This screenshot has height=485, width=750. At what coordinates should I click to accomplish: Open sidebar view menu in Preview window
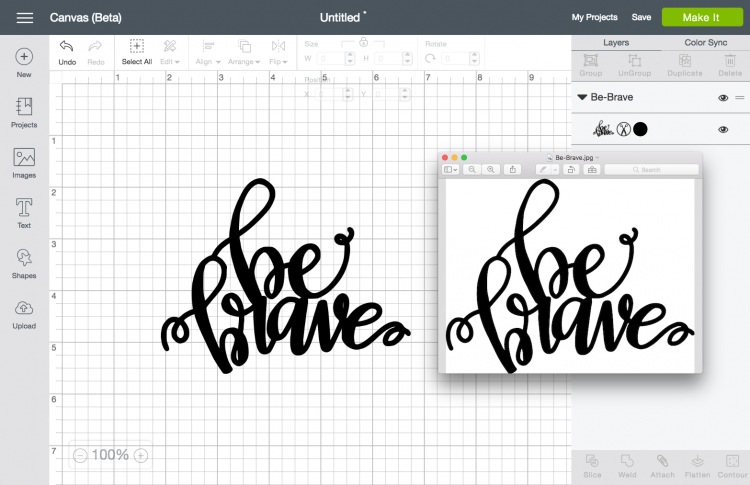450,169
